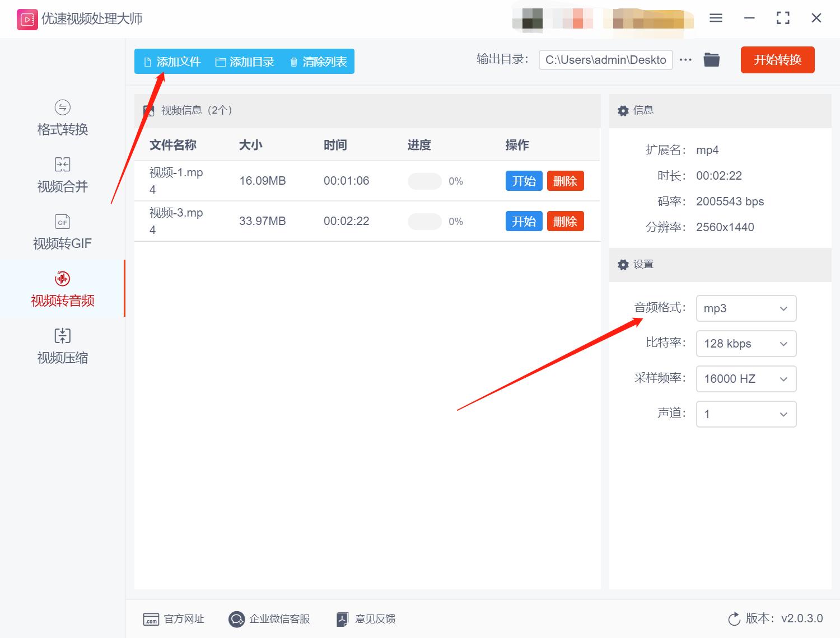Click the info gear beside 信息 panel
The width and height of the screenshot is (840, 638).
[623, 111]
